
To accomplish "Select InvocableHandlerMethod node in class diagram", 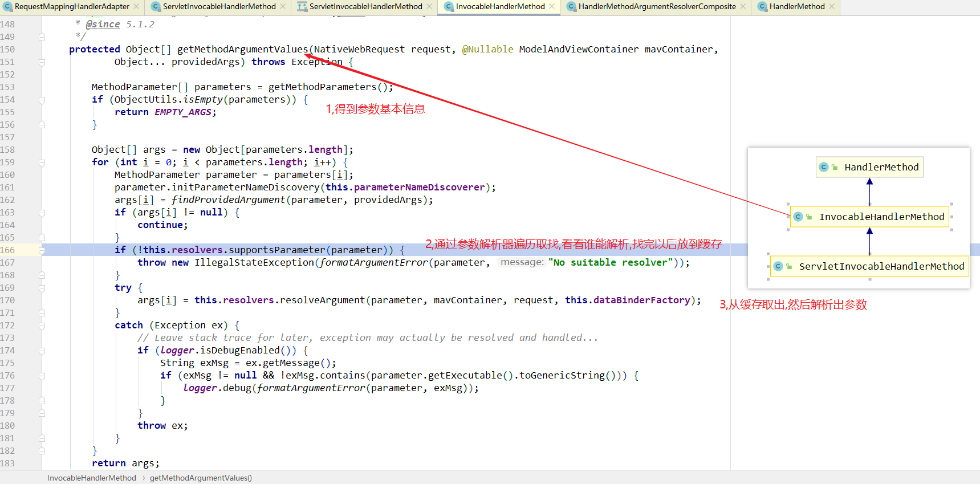I will [869, 217].
